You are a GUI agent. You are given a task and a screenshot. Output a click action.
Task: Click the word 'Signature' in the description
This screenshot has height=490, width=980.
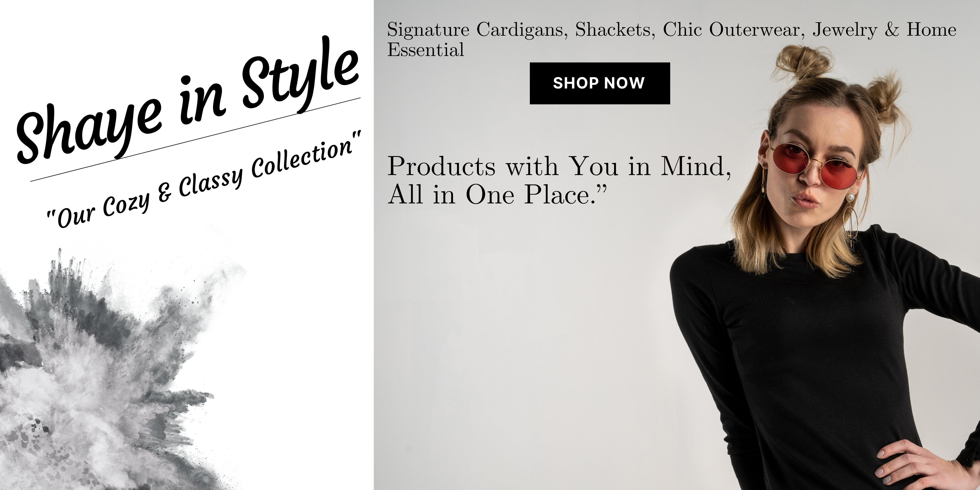[428, 30]
